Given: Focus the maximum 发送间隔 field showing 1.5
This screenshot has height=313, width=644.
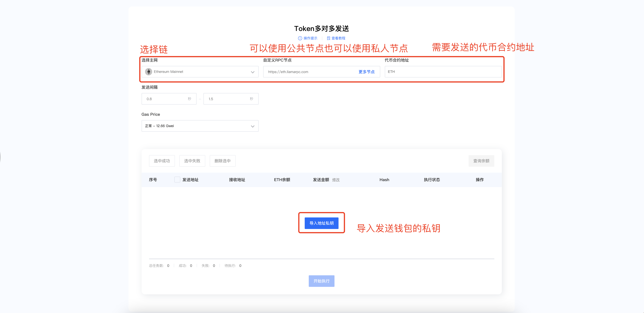Looking at the screenshot, I should coord(231,99).
